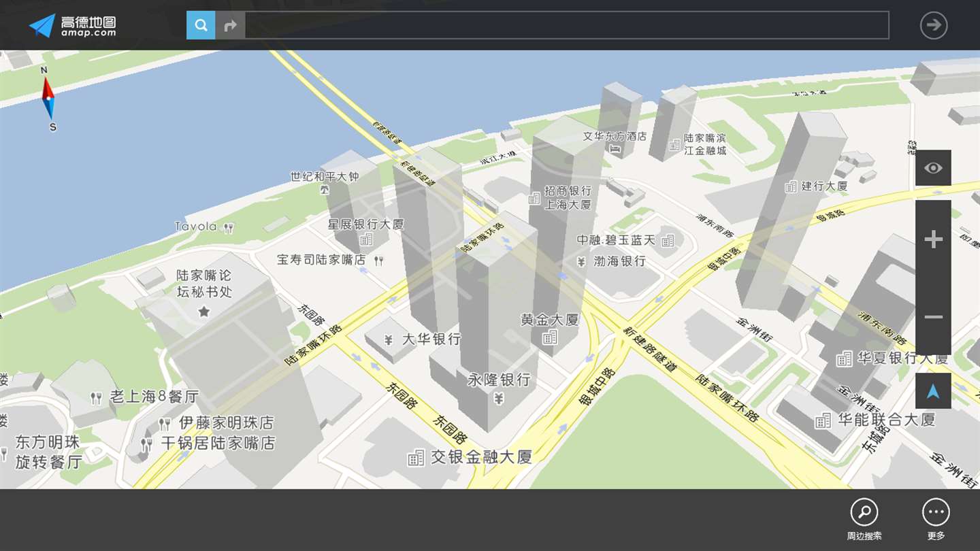Viewport: 980px width, 551px height.
Task: Click the building icon beside 交银金融大厦
Action: (x=416, y=458)
